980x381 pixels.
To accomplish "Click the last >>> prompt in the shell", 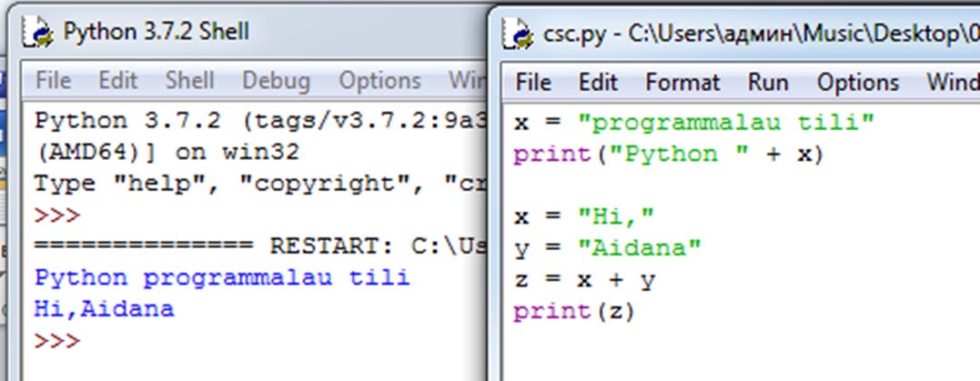I will click(x=57, y=341).
